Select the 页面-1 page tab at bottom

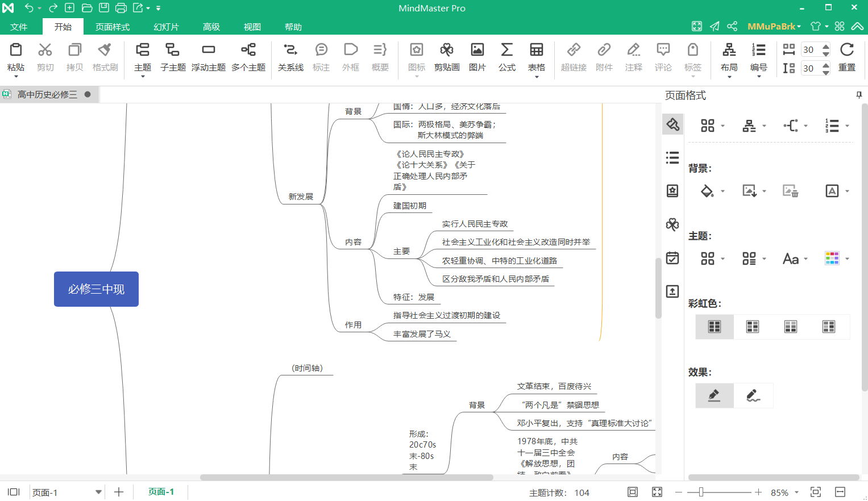(x=161, y=492)
